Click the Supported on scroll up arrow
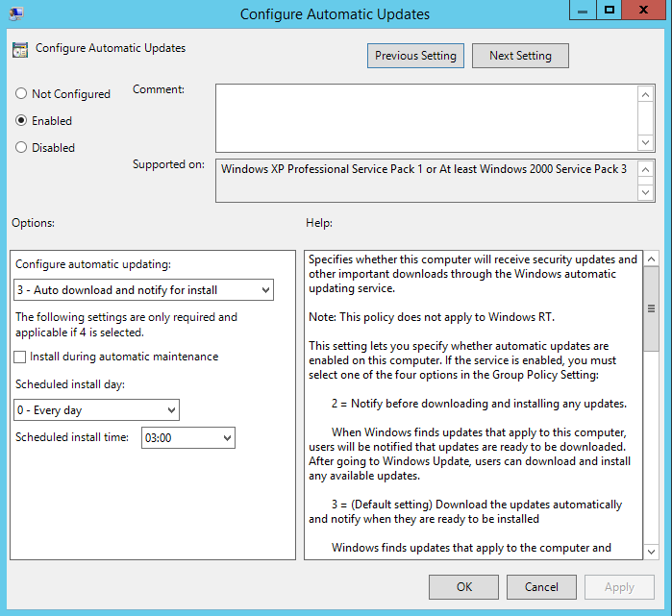The height and width of the screenshot is (616, 672). pos(645,170)
